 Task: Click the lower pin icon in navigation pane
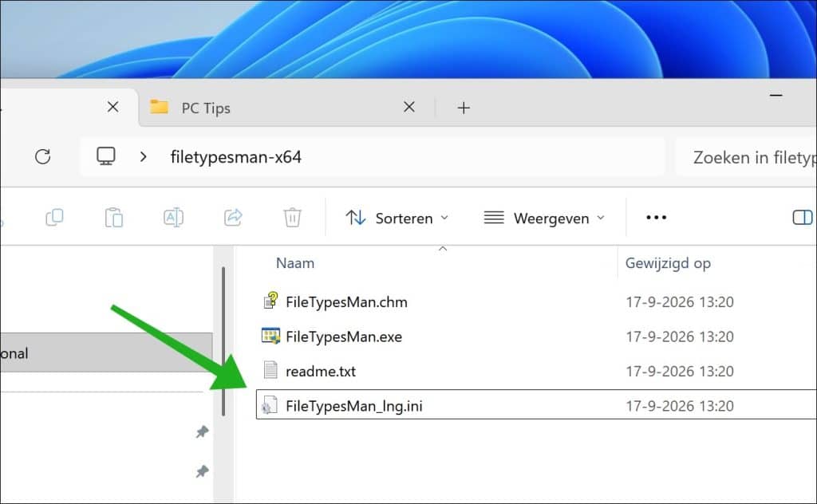click(202, 471)
